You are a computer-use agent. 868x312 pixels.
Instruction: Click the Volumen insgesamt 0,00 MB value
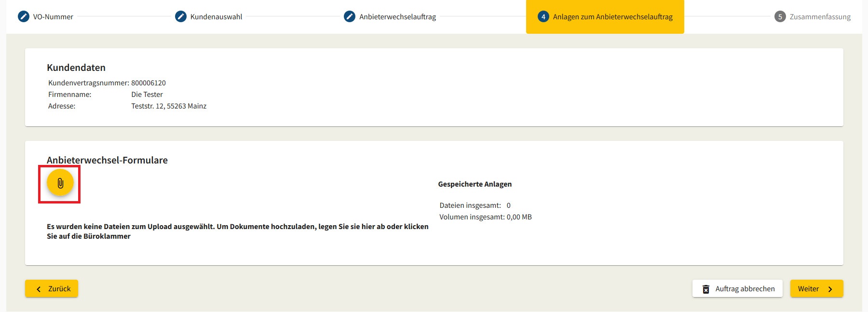coord(519,217)
